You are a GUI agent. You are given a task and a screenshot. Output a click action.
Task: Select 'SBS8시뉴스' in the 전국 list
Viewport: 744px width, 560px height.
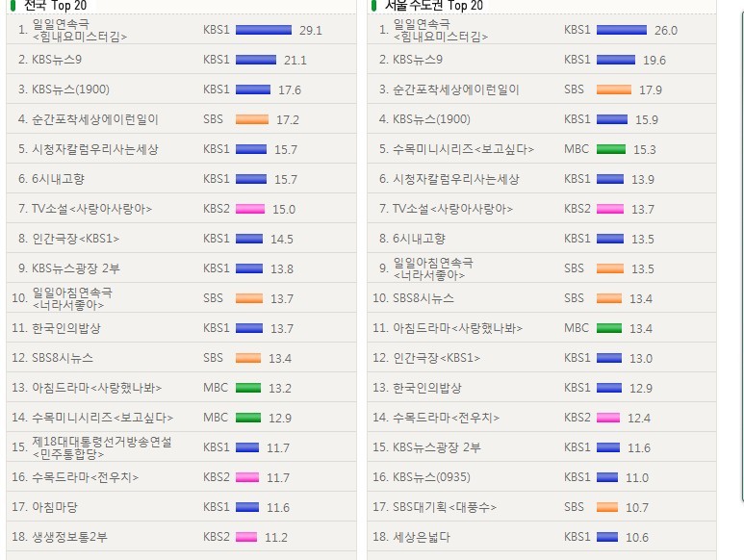pos(63,358)
